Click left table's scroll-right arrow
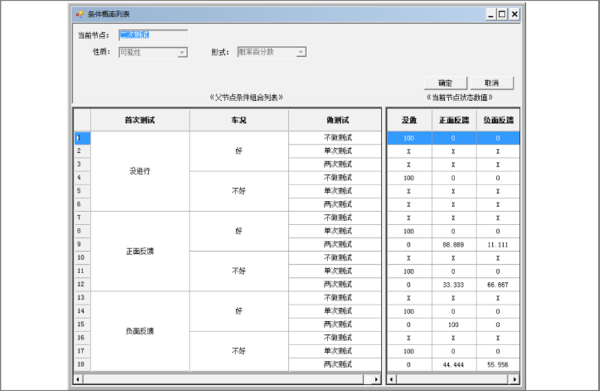 pos(376,379)
